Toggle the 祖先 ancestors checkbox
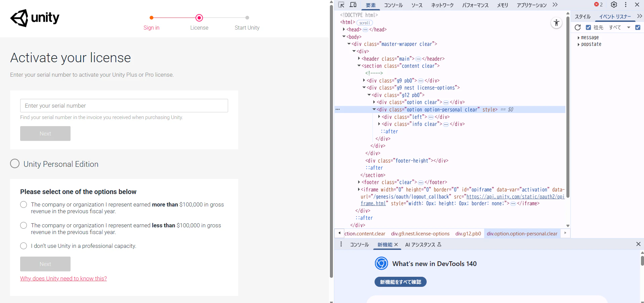 [588, 28]
